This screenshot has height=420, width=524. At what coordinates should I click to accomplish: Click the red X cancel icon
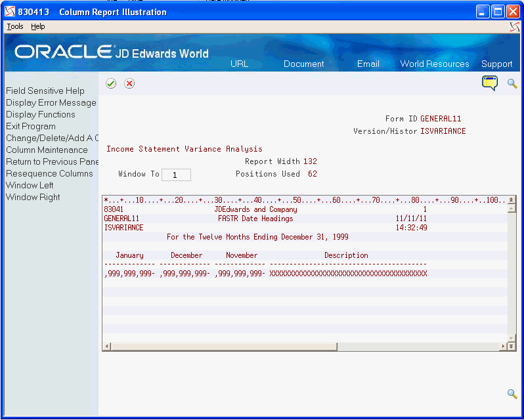tap(129, 83)
